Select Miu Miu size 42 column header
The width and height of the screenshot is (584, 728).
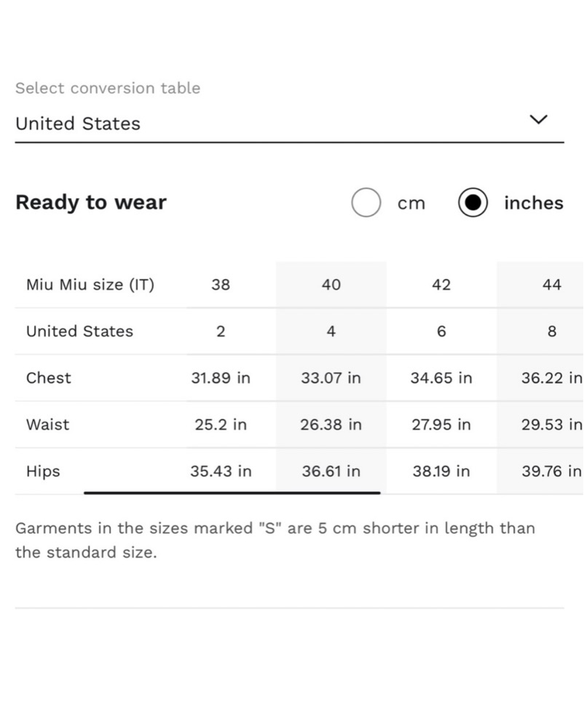pos(441,285)
